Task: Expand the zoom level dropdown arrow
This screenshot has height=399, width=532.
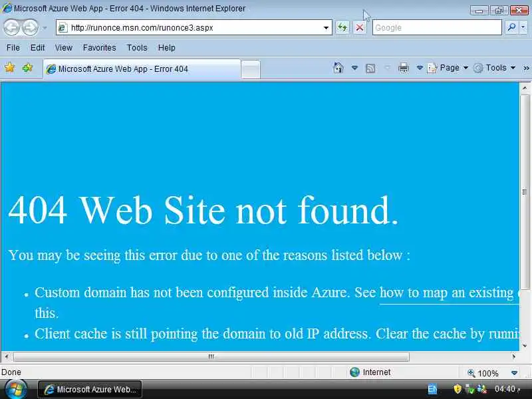Action: click(514, 373)
